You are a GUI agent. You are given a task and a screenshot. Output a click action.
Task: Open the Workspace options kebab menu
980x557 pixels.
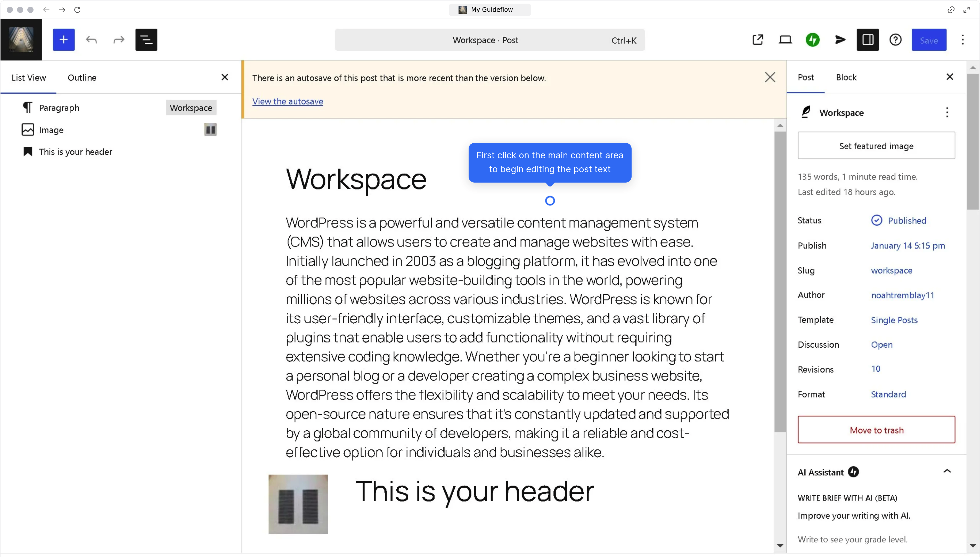click(x=948, y=112)
